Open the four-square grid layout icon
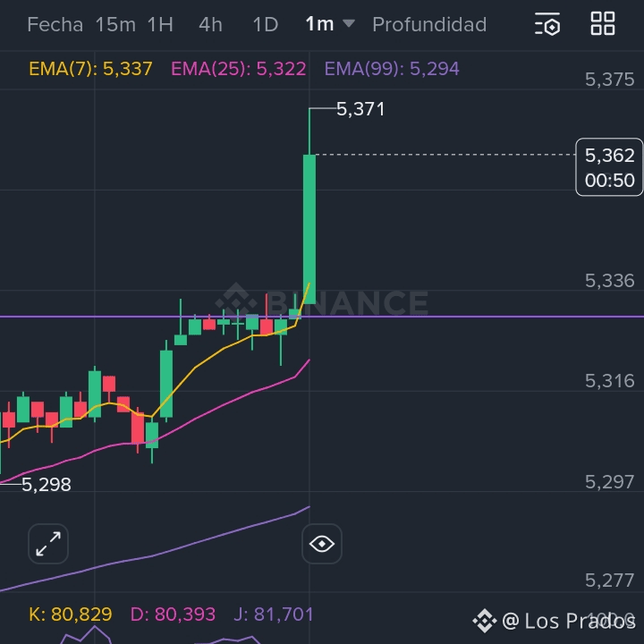The width and height of the screenshot is (644, 644). point(603,23)
